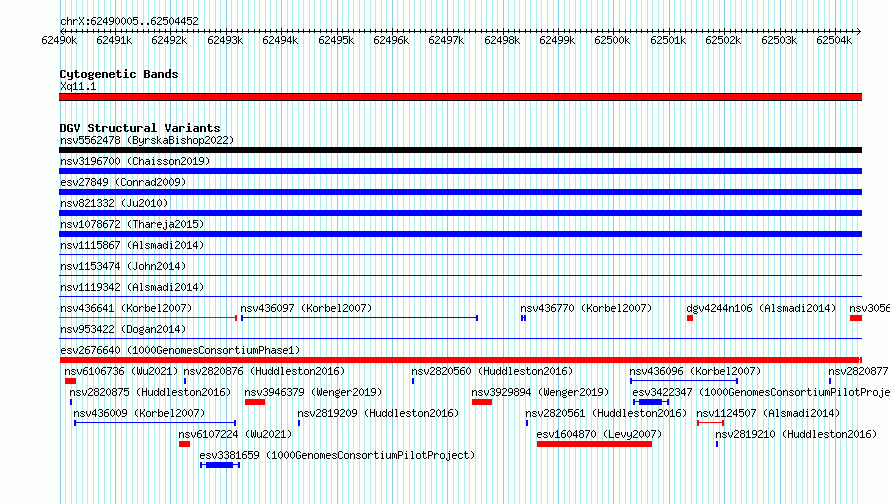The height and width of the screenshot is (504, 890).
Task: Click the 62496k ruler label
Action: click(x=391, y=40)
